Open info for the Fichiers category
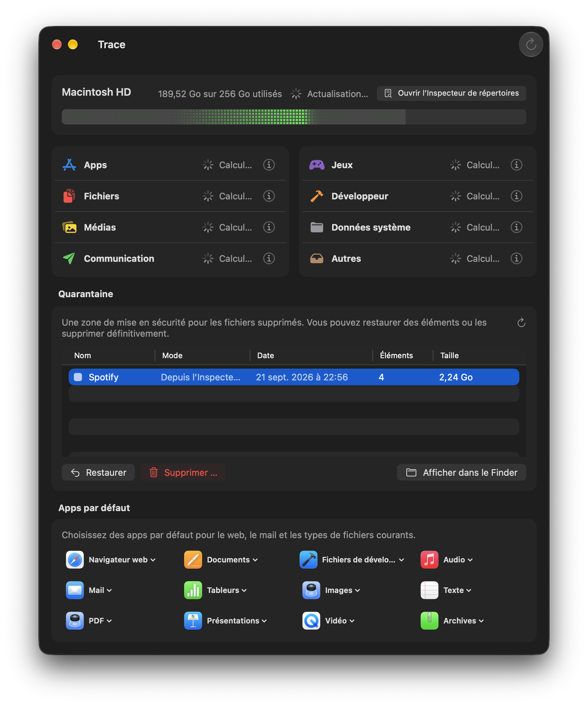Image resolution: width=588 pixels, height=706 pixels. click(269, 196)
